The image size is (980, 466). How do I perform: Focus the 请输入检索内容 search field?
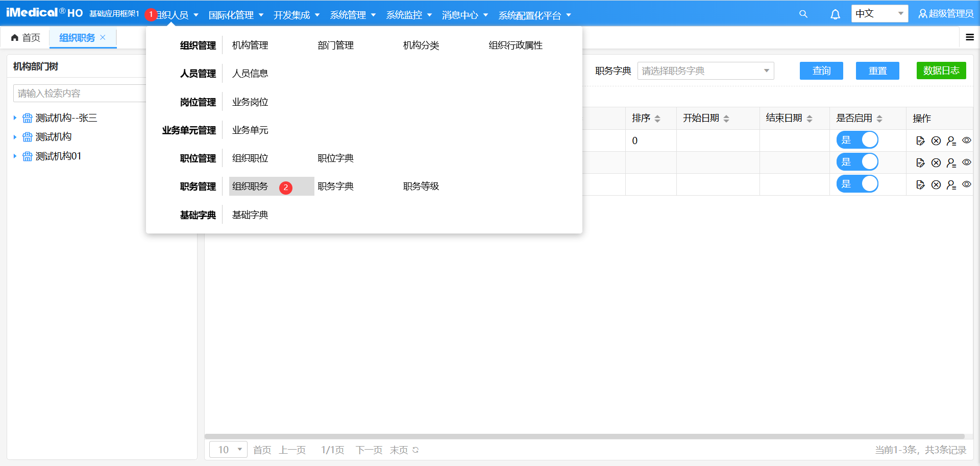[x=80, y=94]
